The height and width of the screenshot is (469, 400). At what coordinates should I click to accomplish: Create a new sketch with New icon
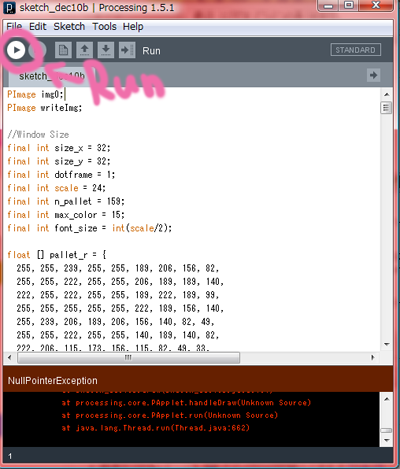[63, 50]
